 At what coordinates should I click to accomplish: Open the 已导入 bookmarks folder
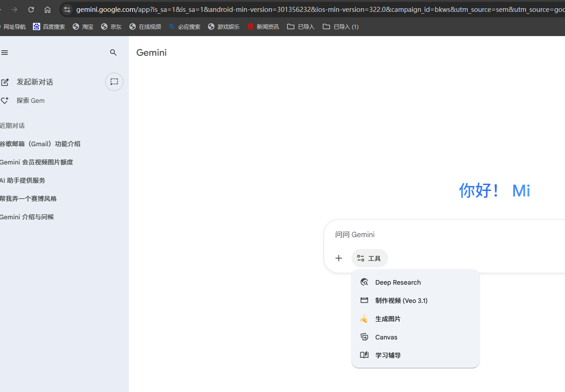[x=301, y=27]
